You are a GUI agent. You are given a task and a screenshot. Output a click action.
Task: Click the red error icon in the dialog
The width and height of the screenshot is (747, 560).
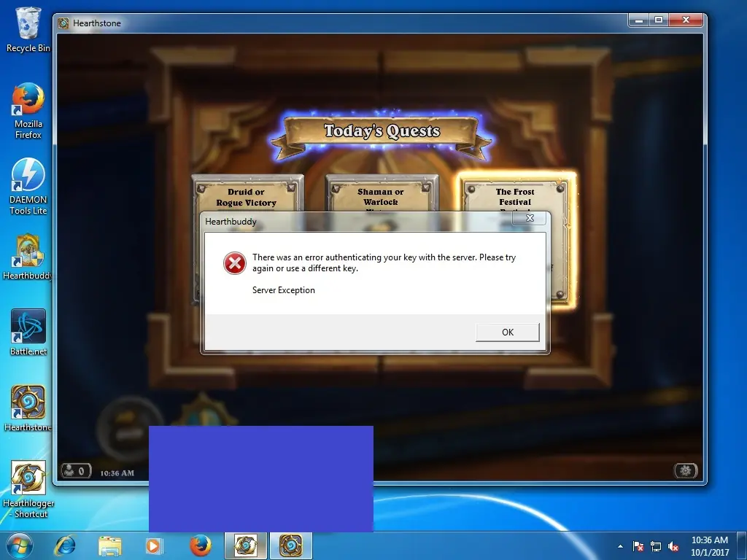pos(235,263)
